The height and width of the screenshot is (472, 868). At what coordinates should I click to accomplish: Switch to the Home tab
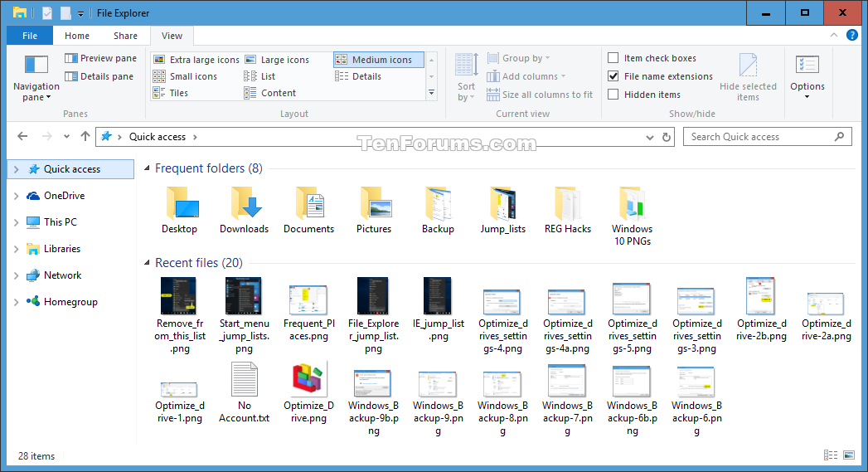click(x=77, y=36)
